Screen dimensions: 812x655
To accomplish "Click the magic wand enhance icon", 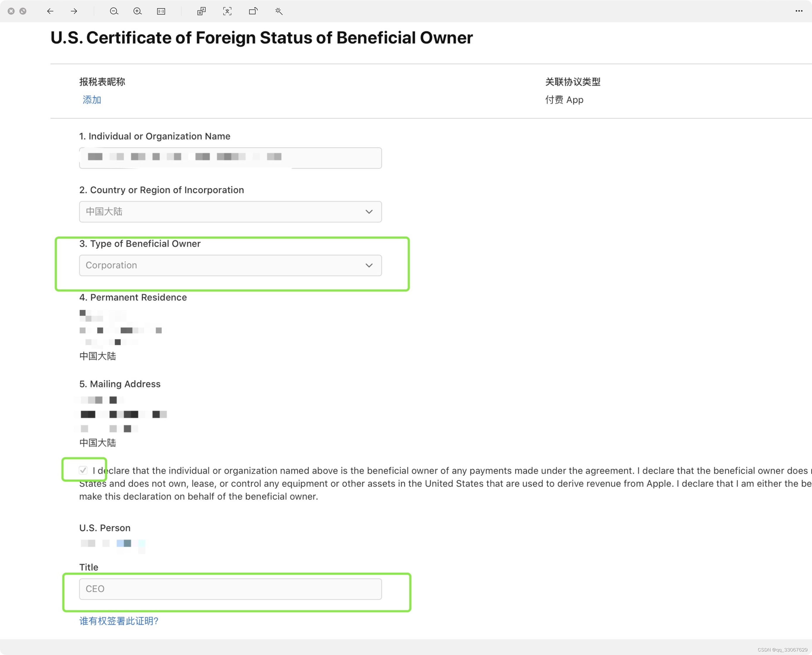I will click(x=279, y=11).
